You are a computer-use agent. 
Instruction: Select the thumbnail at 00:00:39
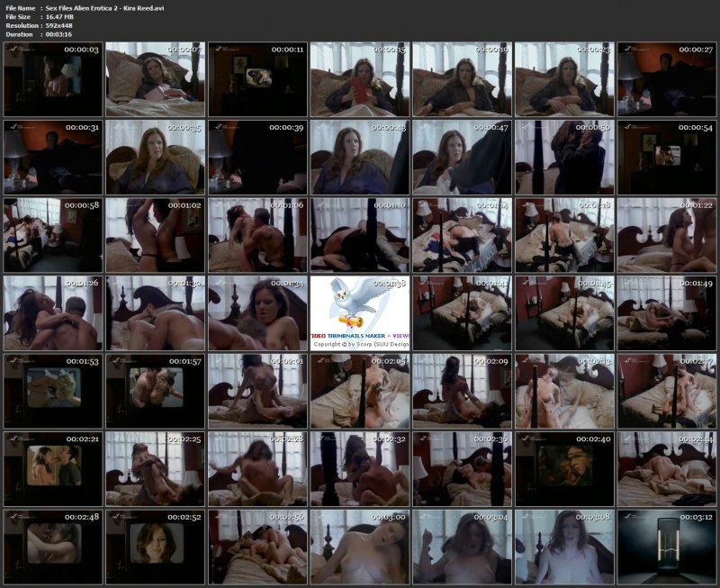tap(256, 157)
